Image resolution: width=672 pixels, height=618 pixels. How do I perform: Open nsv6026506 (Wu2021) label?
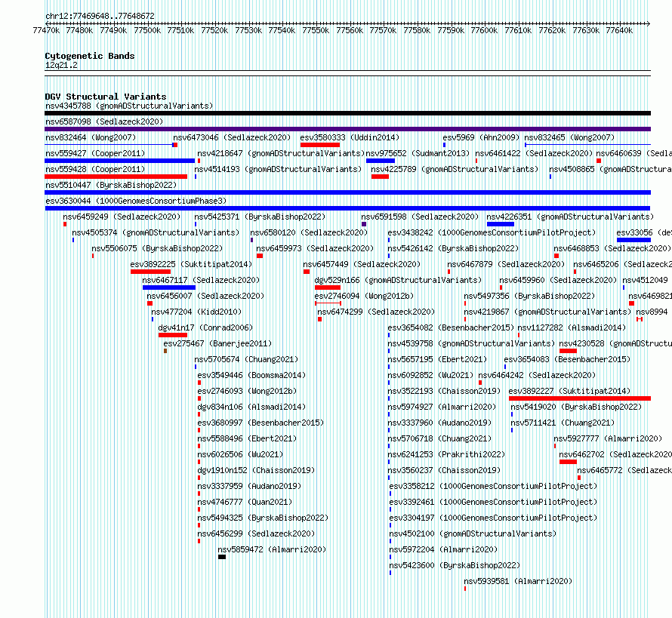(240, 454)
